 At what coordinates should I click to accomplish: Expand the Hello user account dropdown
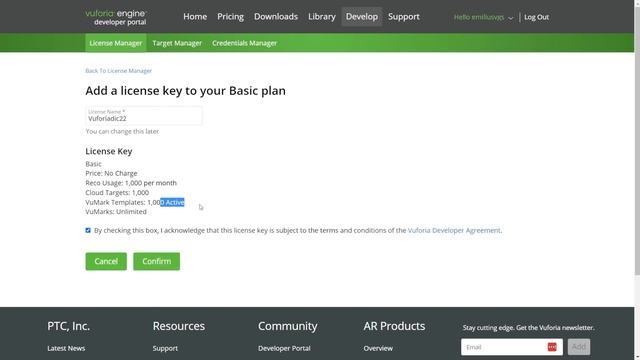point(483,17)
